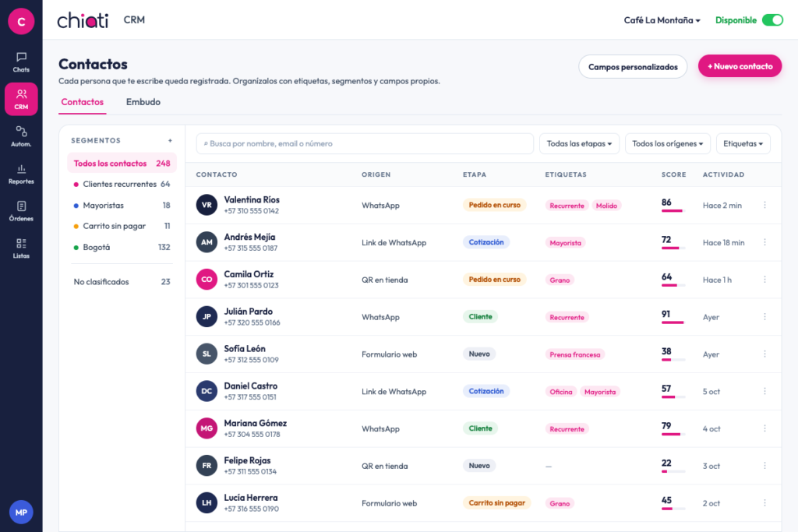798x532 pixels.
Task: Open the Chats section in sidebar
Action: (x=21, y=62)
